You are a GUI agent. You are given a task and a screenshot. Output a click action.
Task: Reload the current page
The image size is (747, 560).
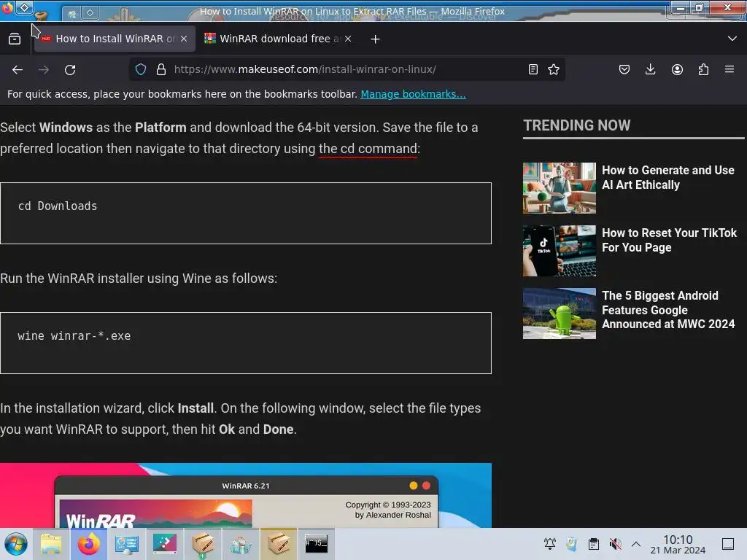tap(70, 69)
